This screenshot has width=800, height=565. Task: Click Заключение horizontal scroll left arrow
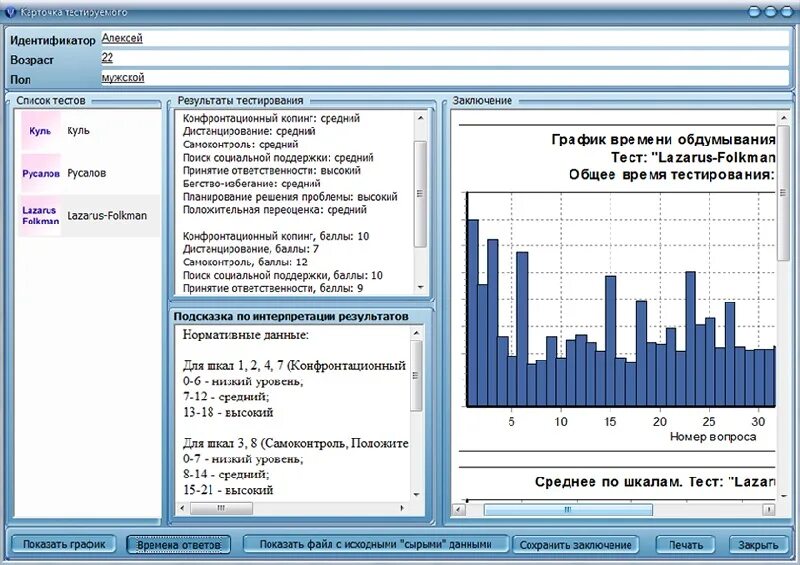pos(459,509)
